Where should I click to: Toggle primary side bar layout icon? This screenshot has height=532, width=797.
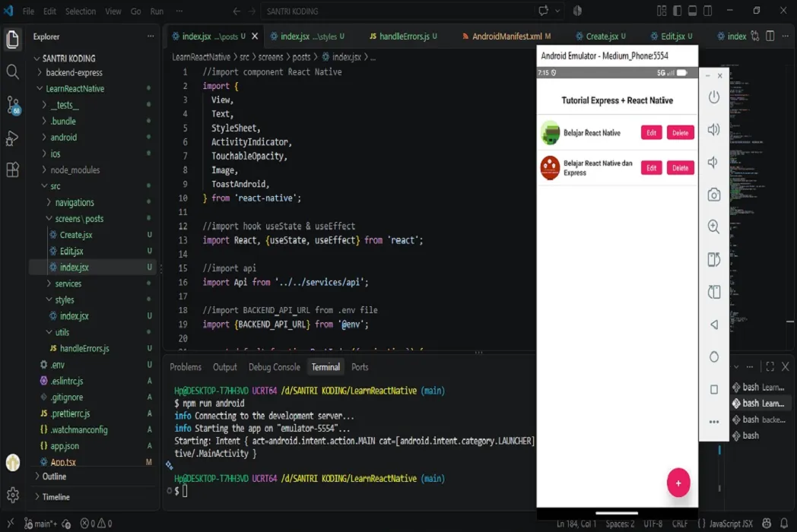(x=677, y=11)
